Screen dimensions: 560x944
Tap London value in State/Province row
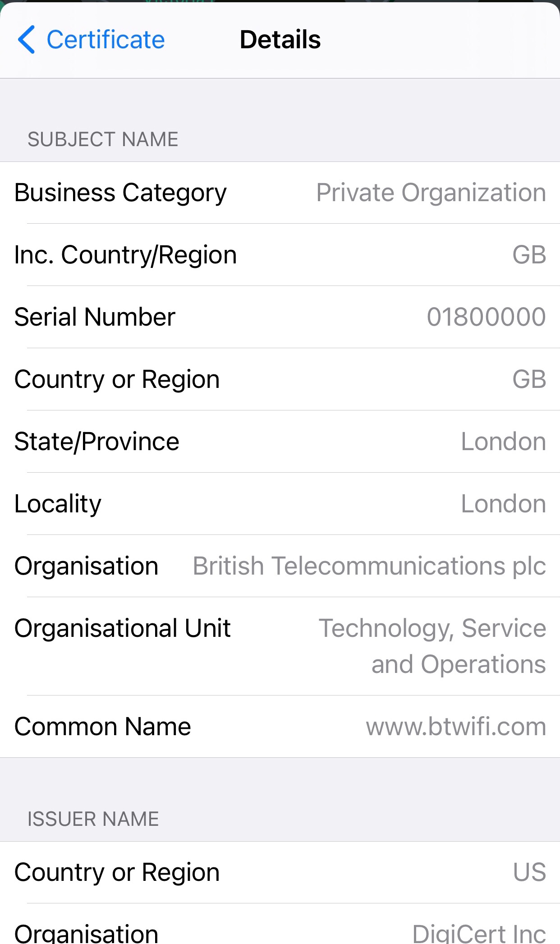(x=503, y=442)
